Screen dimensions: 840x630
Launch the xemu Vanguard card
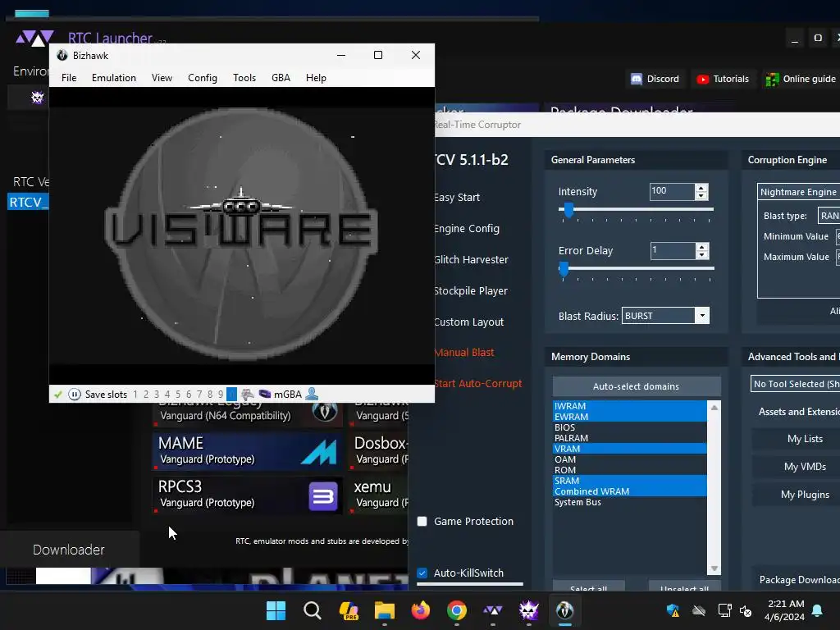click(x=380, y=494)
